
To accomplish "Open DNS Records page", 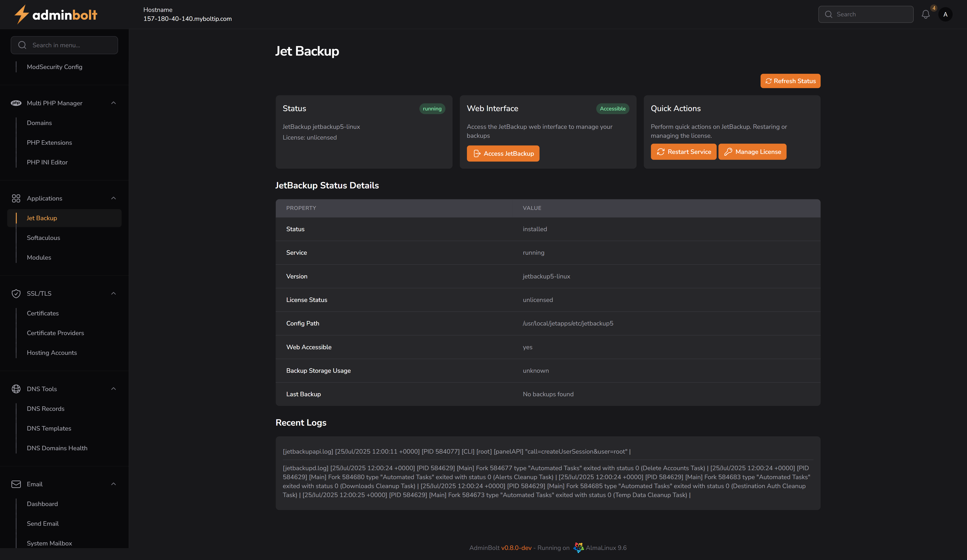I will pos(46,409).
